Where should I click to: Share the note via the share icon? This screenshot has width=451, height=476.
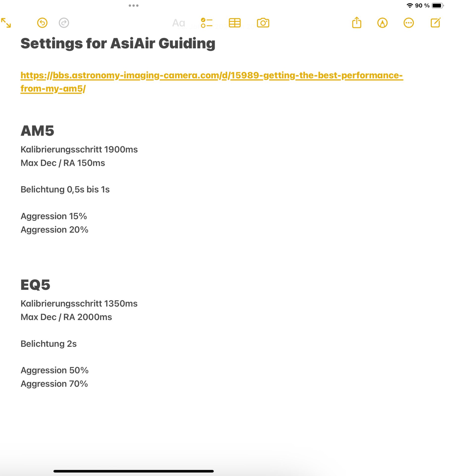(x=357, y=23)
